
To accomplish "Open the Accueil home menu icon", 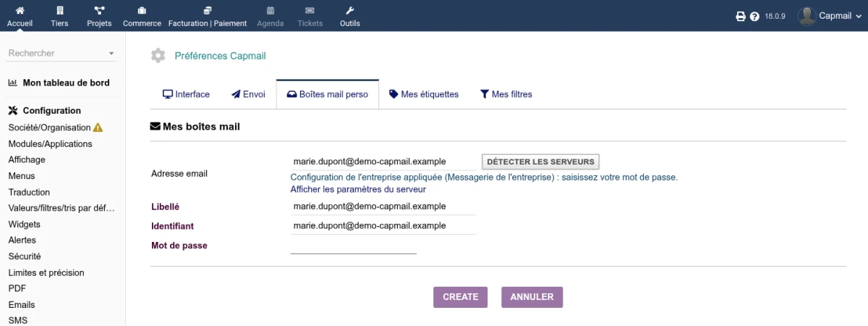I will (20, 11).
